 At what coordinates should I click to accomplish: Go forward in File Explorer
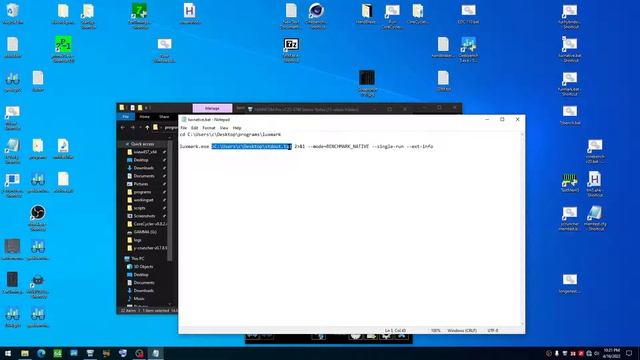(132, 128)
